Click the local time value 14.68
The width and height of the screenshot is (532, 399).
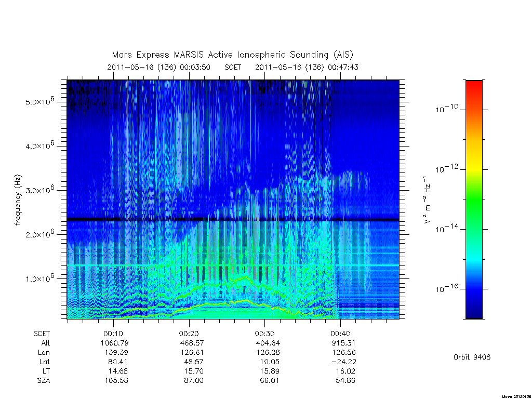[118, 371]
